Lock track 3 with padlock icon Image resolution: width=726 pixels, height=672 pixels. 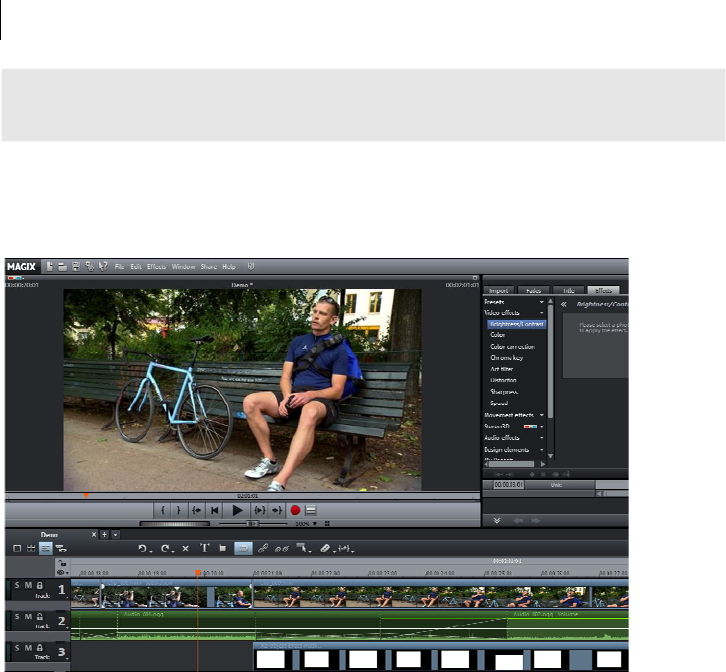[x=40, y=648]
